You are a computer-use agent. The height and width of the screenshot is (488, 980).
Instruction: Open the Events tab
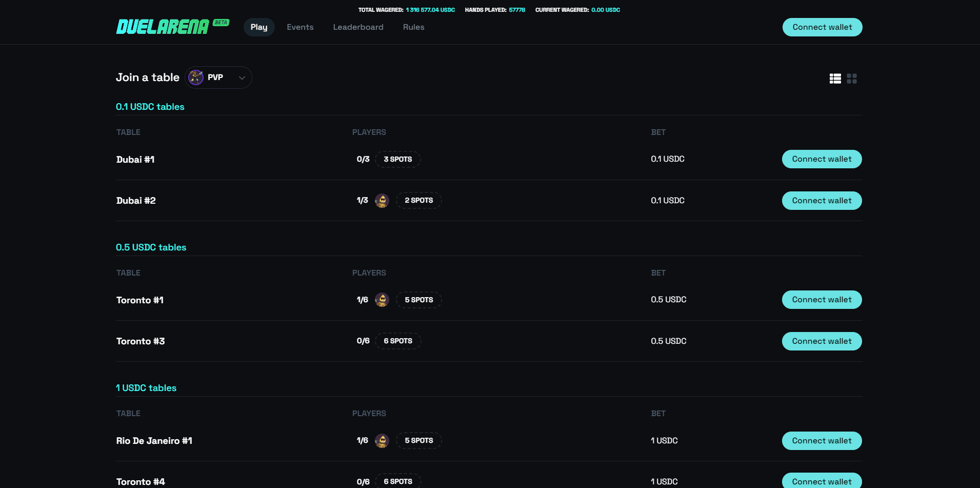click(x=300, y=27)
